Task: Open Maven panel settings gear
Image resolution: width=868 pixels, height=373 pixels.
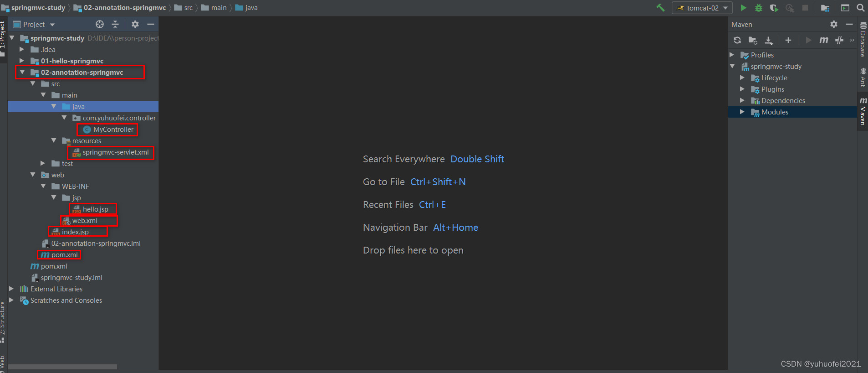Action: 834,24
